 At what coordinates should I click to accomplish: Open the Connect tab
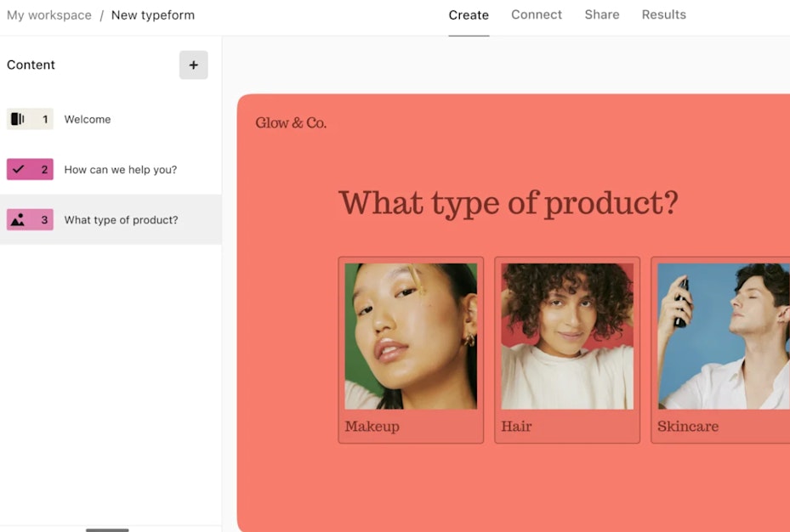tap(537, 15)
